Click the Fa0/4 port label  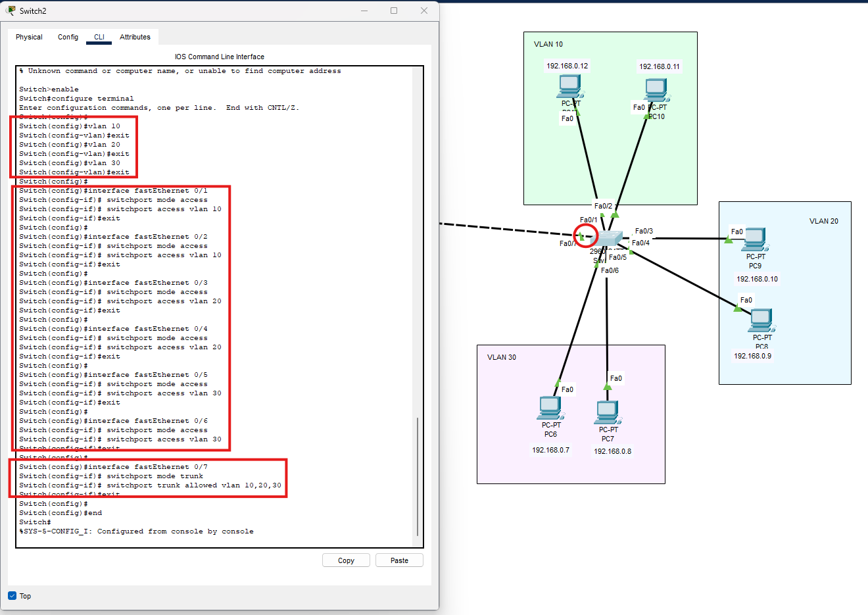640,243
